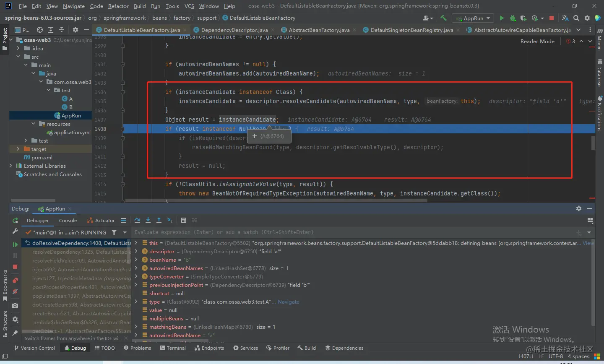Click Resume Program icon in debug sidebar
The image size is (604, 364).
click(x=15, y=244)
